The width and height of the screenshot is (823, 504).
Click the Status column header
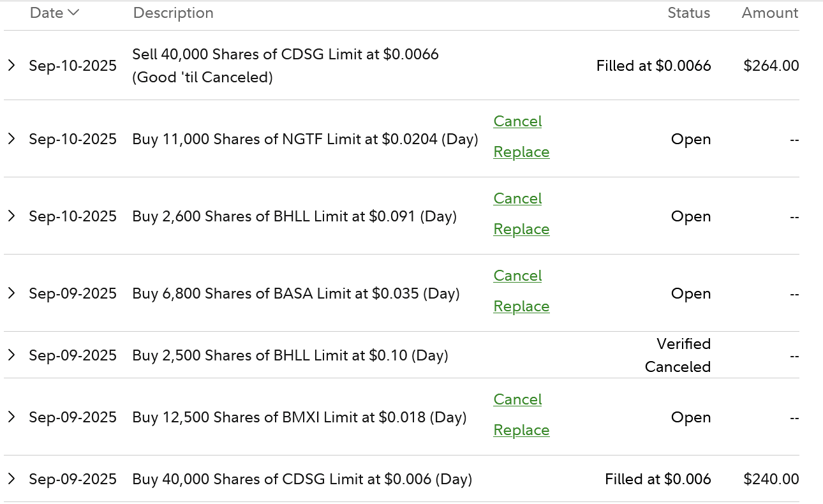pyautogui.click(x=688, y=13)
